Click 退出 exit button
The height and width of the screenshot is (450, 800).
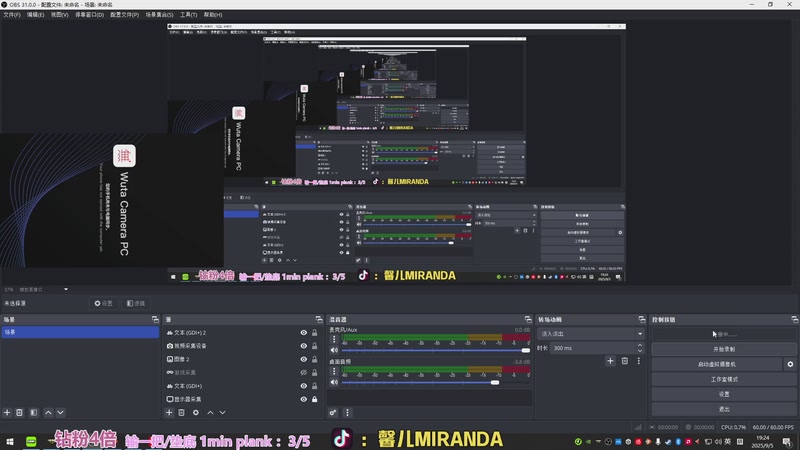723,409
